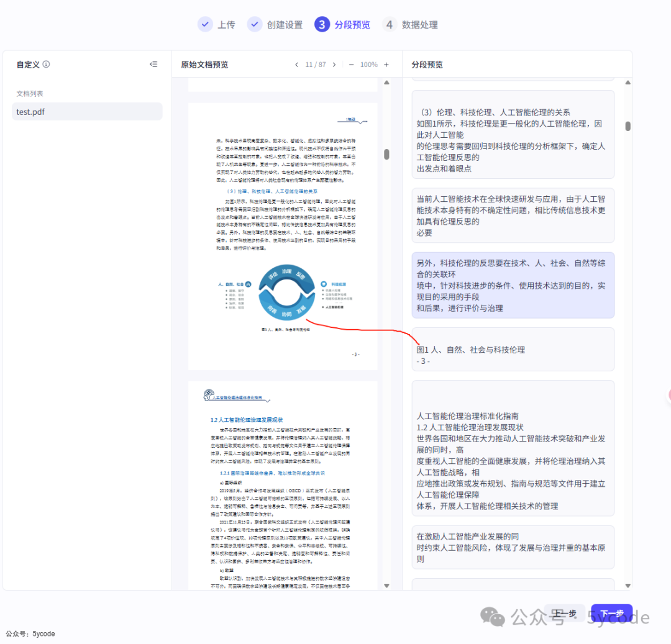The height and width of the screenshot is (644, 671).
Task: Zoom out the document preview
Action: coord(351,65)
